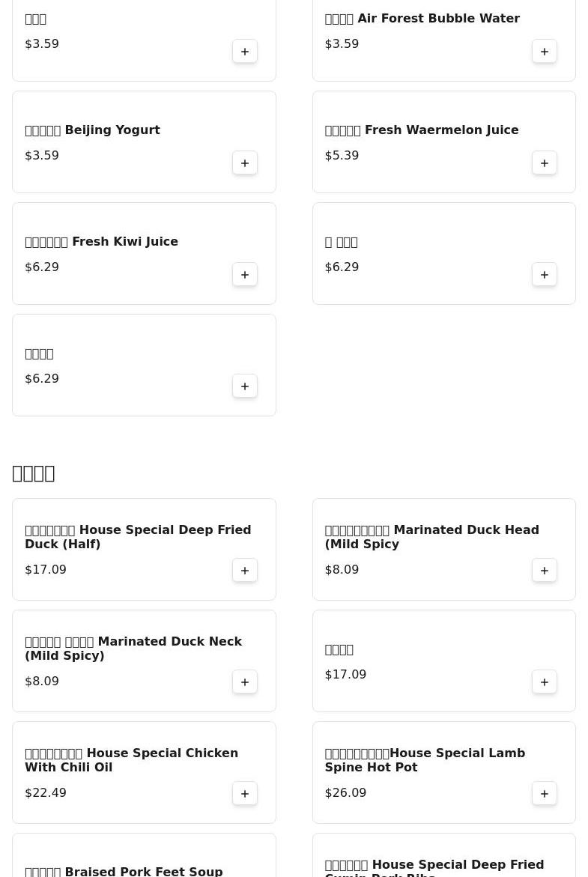The width and height of the screenshot is (588, 877).
Task: Add Fresh Waermelon Juice to order
Action: (545, 163)
